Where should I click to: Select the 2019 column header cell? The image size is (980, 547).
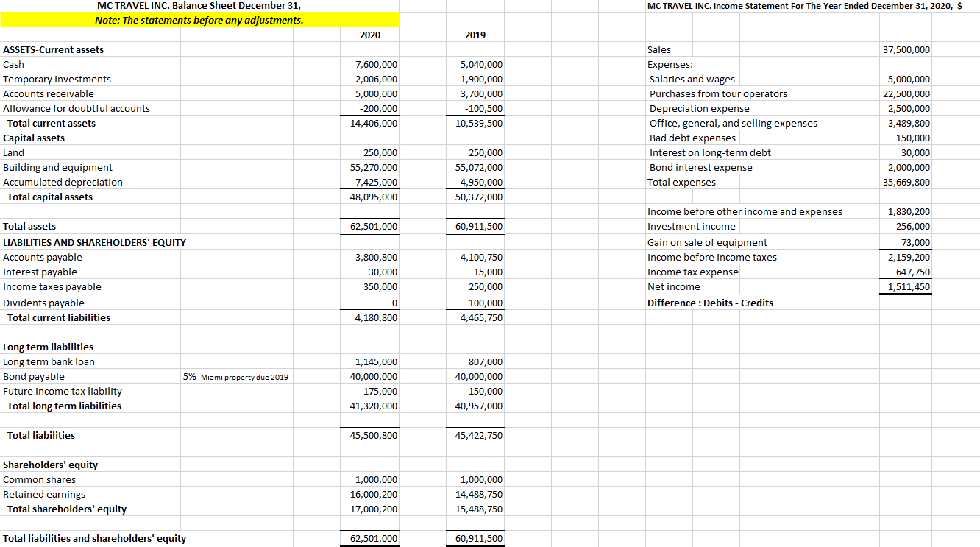pyautogui.click(x=475, y=35)
